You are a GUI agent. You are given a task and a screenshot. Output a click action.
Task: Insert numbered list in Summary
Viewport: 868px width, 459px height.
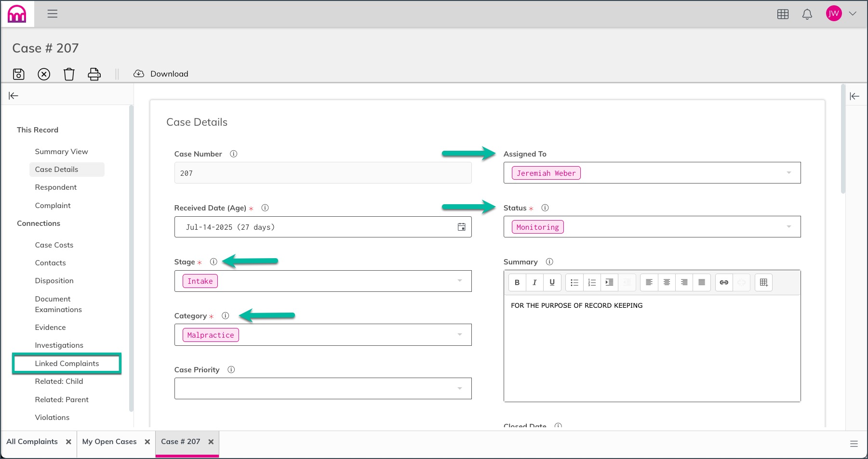(x=592, y=283)
